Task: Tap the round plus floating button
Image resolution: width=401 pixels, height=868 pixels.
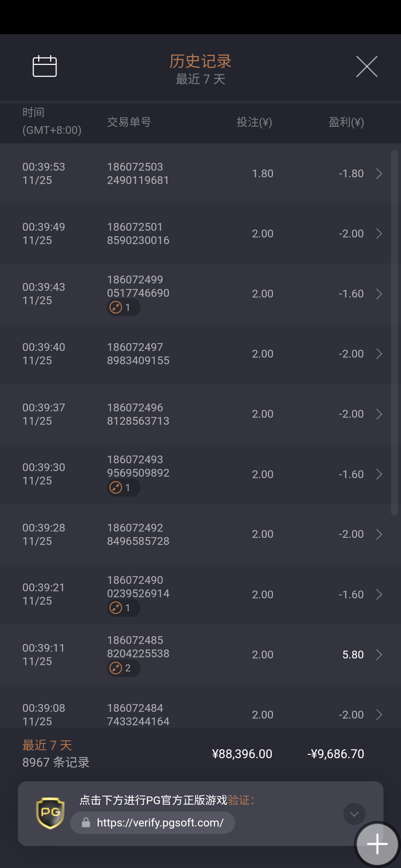Action: (377, 844)
